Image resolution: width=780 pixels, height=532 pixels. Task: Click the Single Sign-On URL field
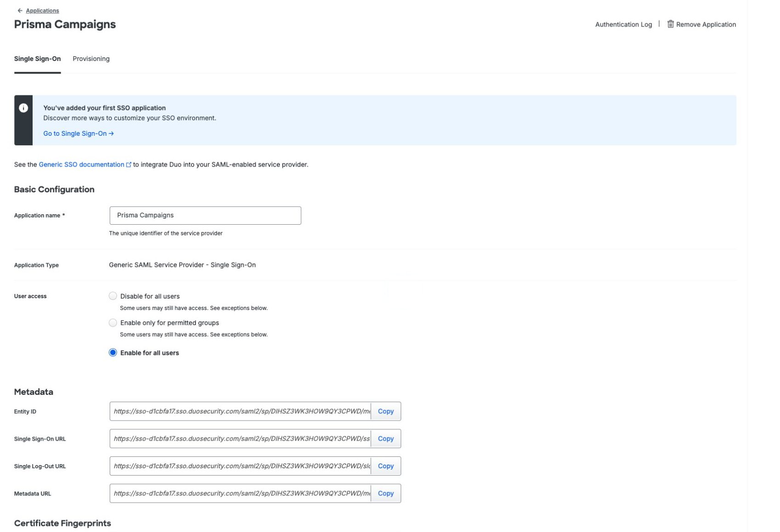coord(240,439)
